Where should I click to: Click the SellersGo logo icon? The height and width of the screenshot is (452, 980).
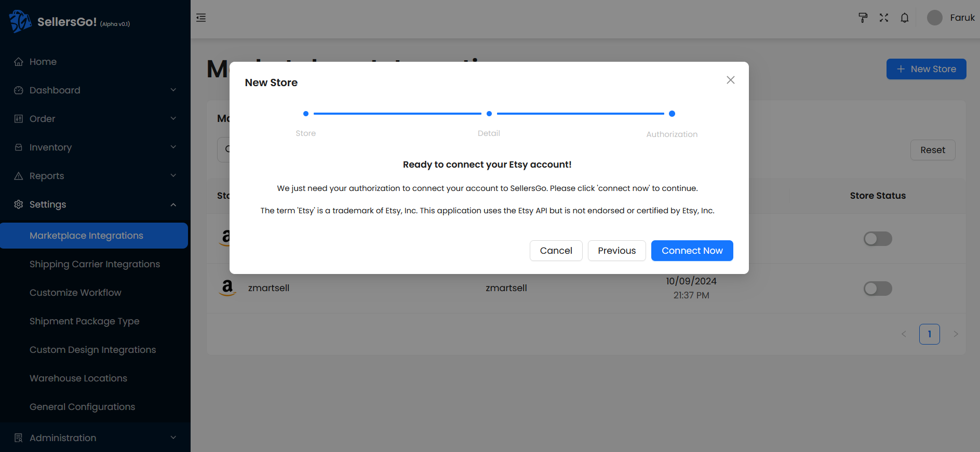(20, 21)
